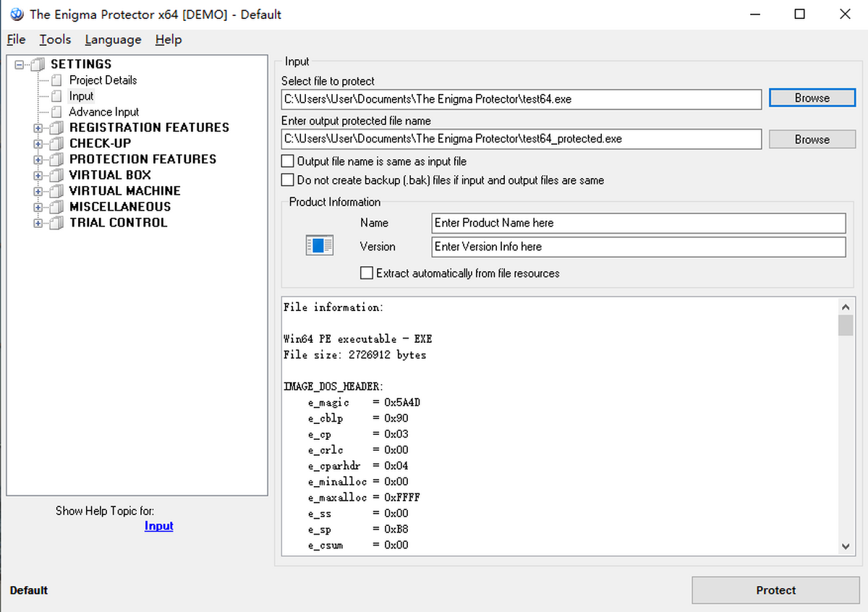
Task: Click the Enigma Protector title bar icon
Action: click(17, 14)
